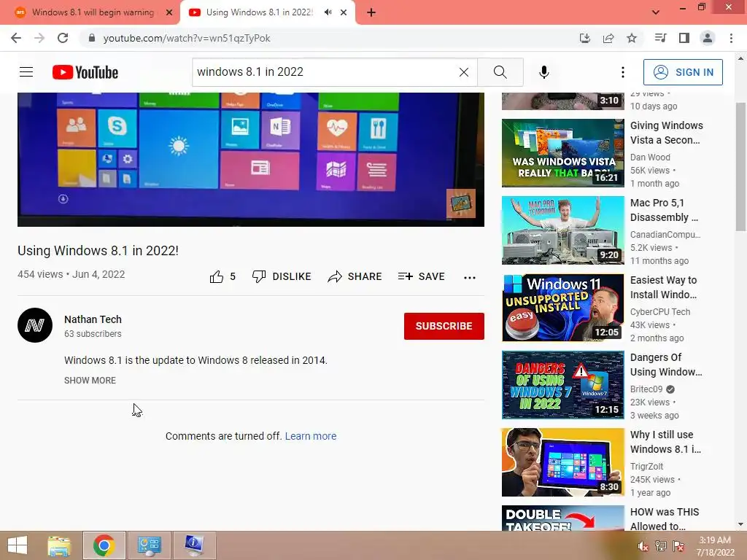Open the Nathan Tech channel name

[93, 319]
